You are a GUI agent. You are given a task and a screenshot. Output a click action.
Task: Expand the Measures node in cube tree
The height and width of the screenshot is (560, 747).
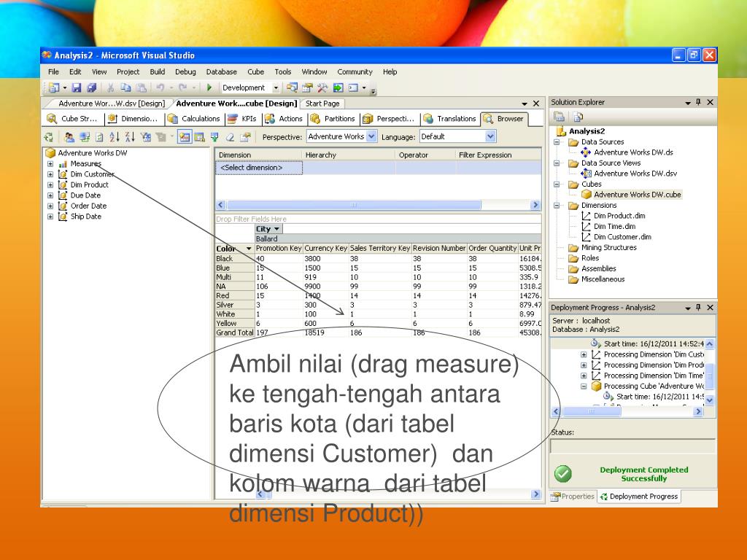tap(50, 164)
